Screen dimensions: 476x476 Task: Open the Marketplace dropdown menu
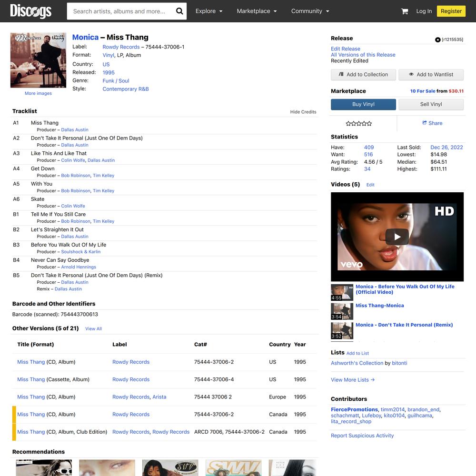point(257,11)
